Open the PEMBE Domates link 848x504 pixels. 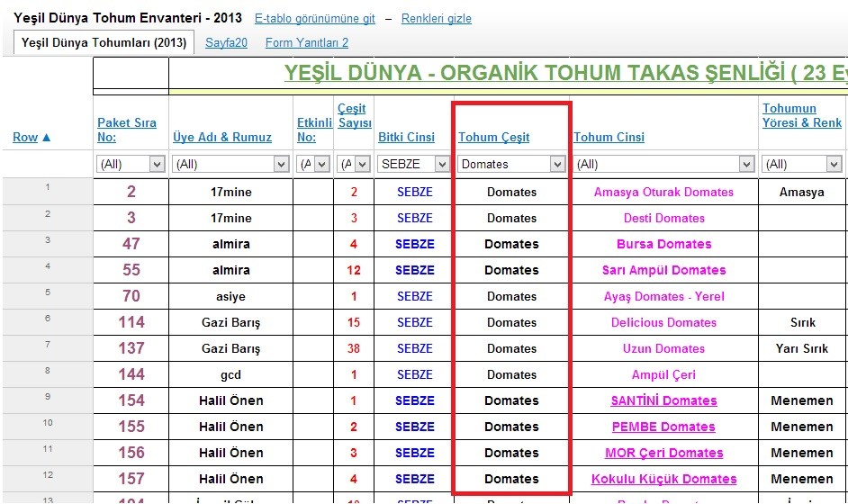coord(663,427)
